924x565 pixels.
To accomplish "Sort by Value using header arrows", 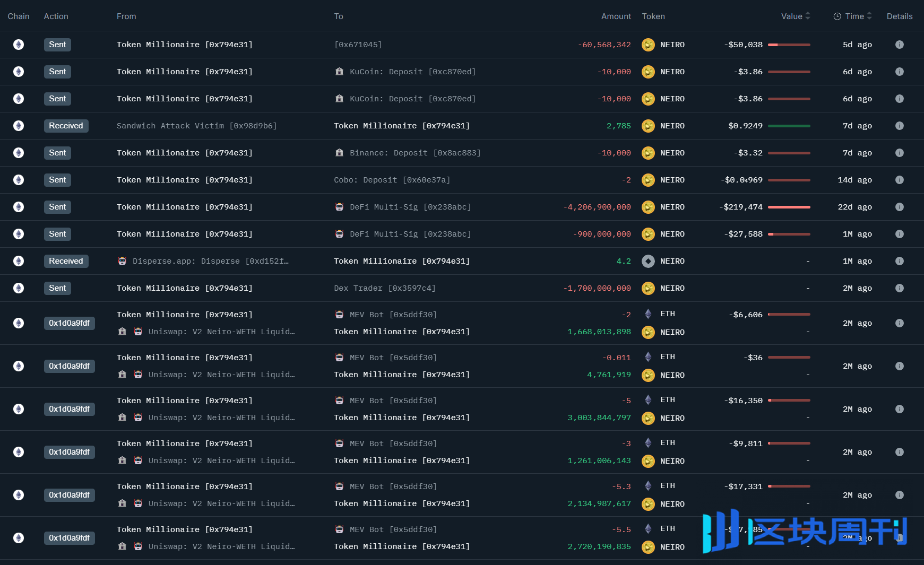I will click(808, 16).
